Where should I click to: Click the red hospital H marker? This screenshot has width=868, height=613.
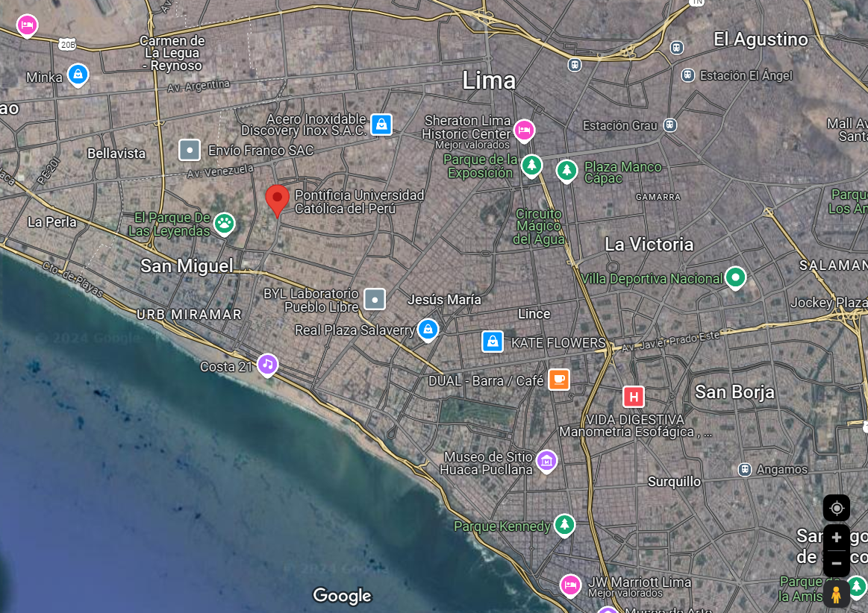(x=634, y=396)
